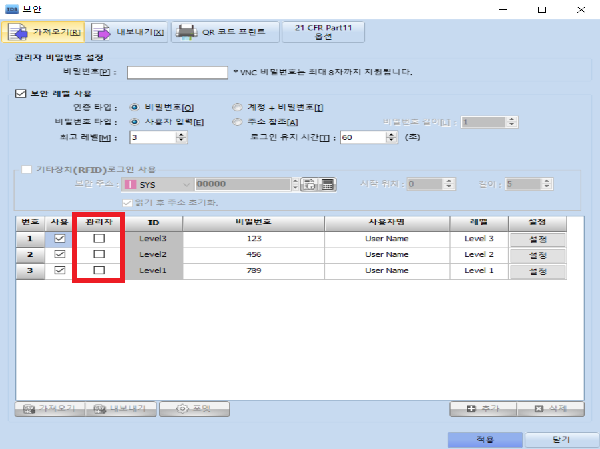
Task: Select user input password type
Action: coord(136,122)
